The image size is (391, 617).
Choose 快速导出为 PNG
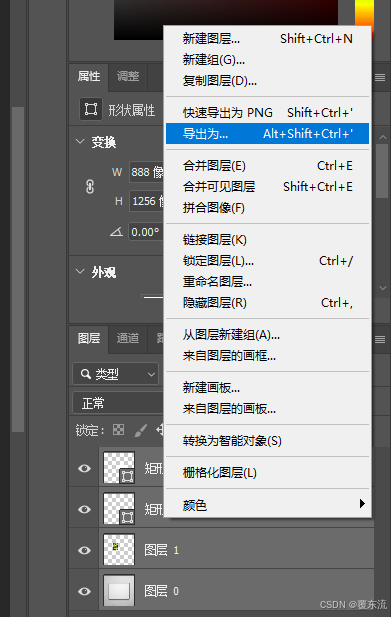tap(267, 113)
